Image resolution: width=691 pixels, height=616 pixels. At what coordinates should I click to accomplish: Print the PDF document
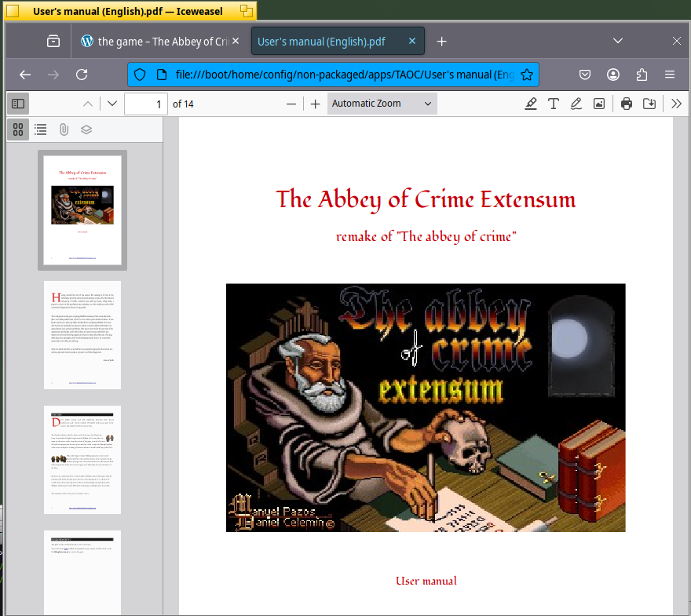pyautogui.click(x=627, y=104)
